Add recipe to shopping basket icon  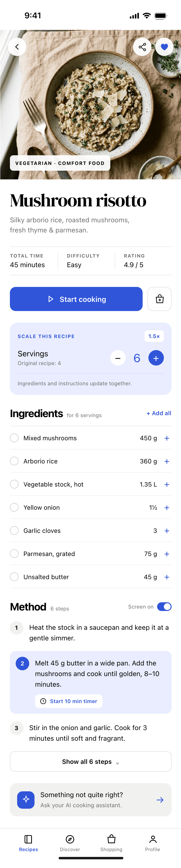click(x=160, y=299)
